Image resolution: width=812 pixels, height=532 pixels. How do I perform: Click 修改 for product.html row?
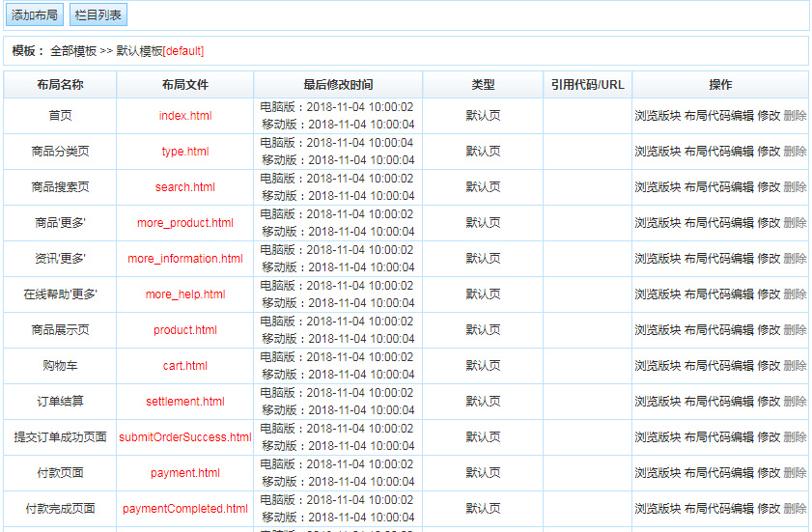769,330
